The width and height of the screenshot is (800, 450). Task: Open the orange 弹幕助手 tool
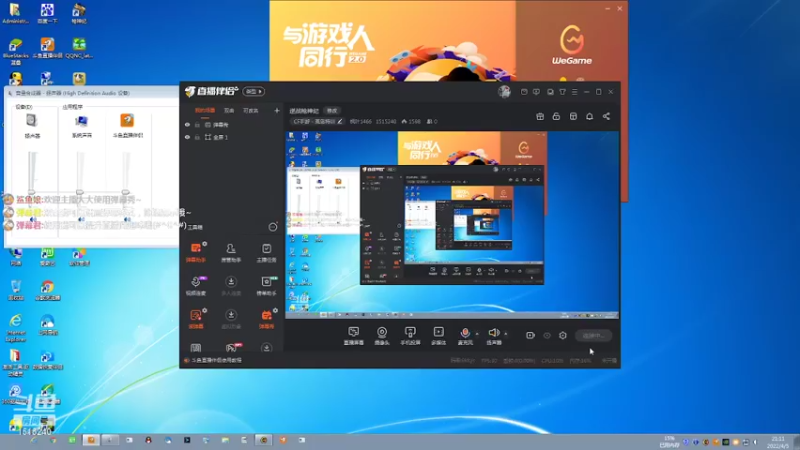coord(196,252)
